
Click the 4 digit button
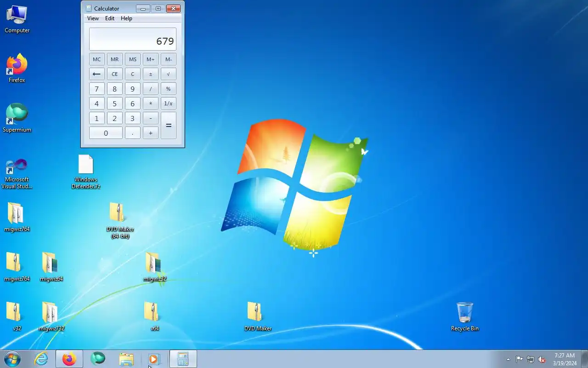96,103
